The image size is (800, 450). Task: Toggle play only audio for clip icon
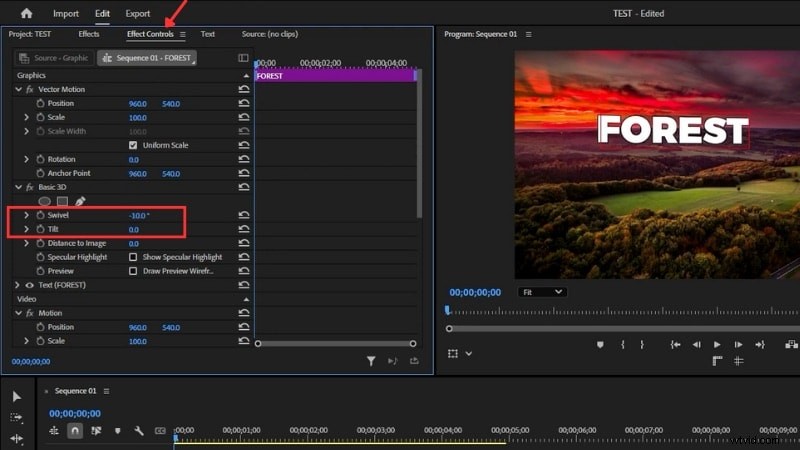(x=392, y=361)
